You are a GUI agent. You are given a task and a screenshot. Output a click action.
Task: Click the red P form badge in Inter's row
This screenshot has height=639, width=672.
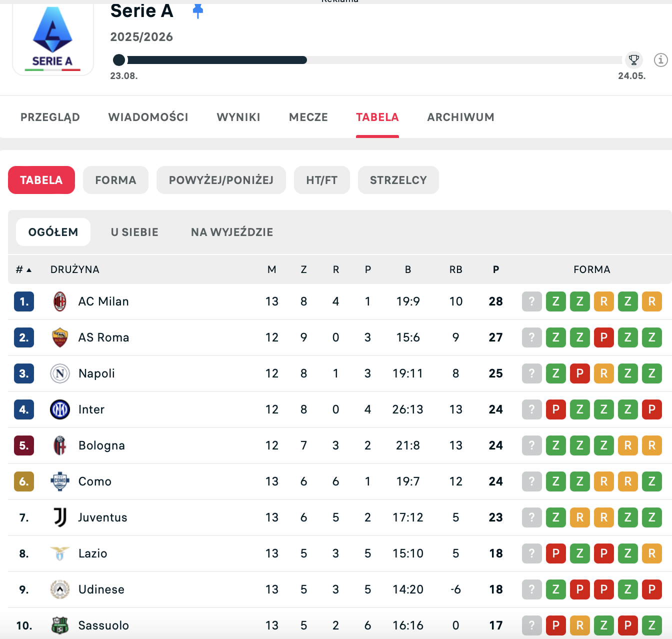coord(555,409)
